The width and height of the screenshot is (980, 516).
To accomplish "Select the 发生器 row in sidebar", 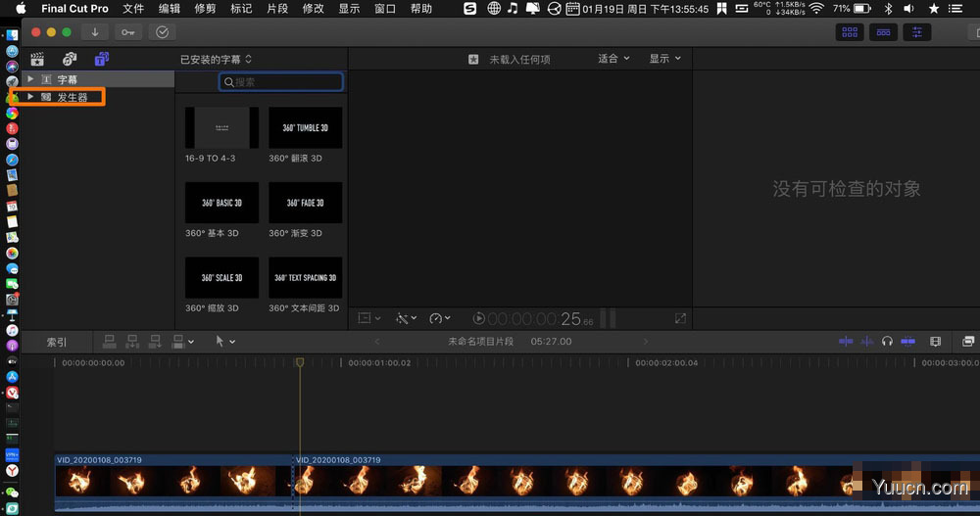I will click(x=98, y=97).
